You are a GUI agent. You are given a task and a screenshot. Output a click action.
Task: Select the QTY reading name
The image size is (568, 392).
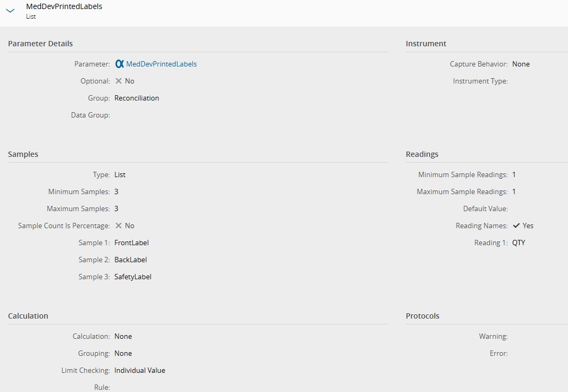[519, 243]
